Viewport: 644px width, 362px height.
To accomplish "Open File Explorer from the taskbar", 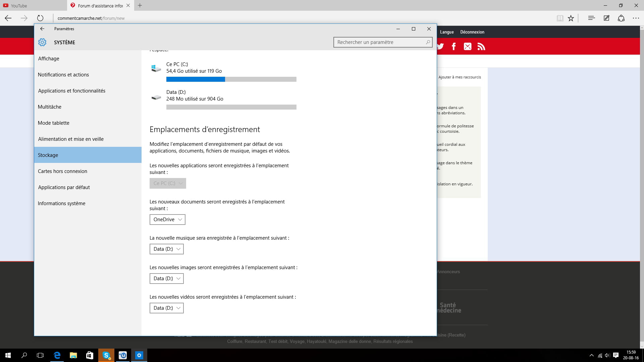I will [x=73, y=355].
